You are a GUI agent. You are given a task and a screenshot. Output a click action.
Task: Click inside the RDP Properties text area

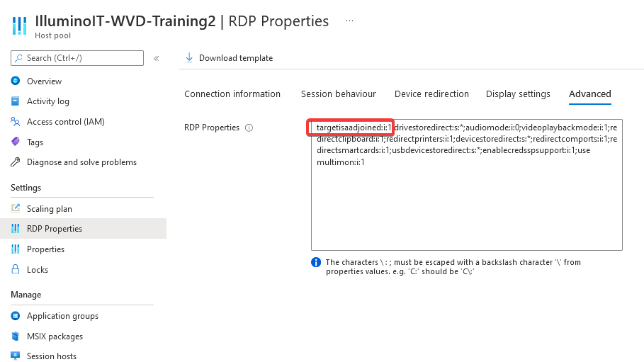click(x=467, y=185)
